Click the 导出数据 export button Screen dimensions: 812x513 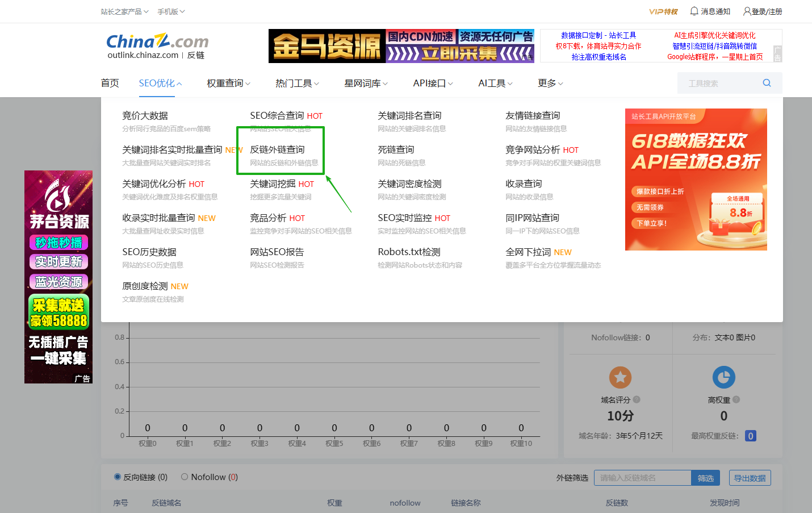(750, 478)
